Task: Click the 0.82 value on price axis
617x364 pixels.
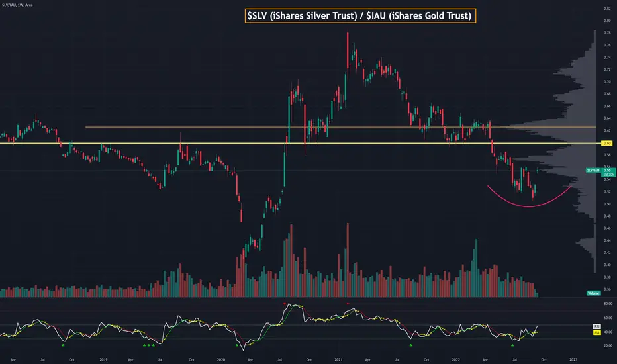Action: point(607,8)
